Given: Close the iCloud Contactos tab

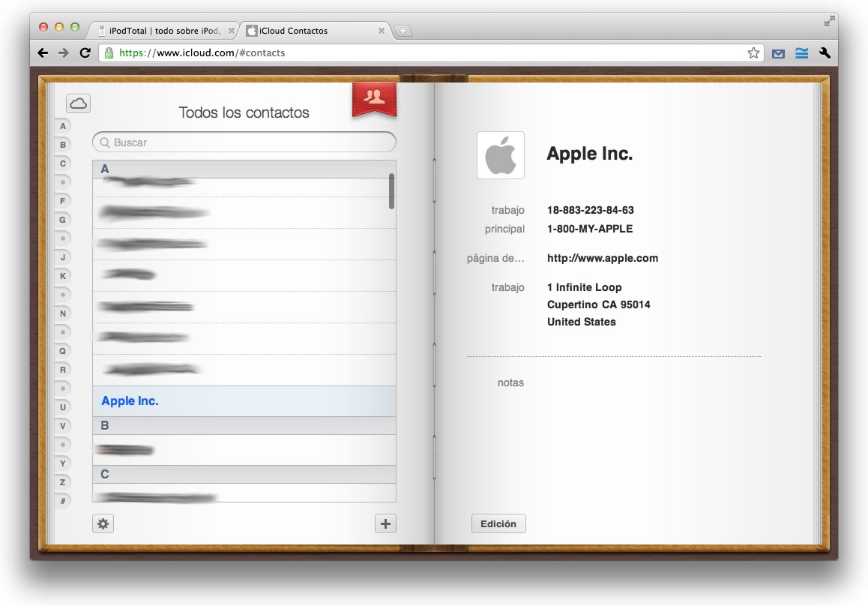Looking at the screenshot, I should tap(381, 31).
